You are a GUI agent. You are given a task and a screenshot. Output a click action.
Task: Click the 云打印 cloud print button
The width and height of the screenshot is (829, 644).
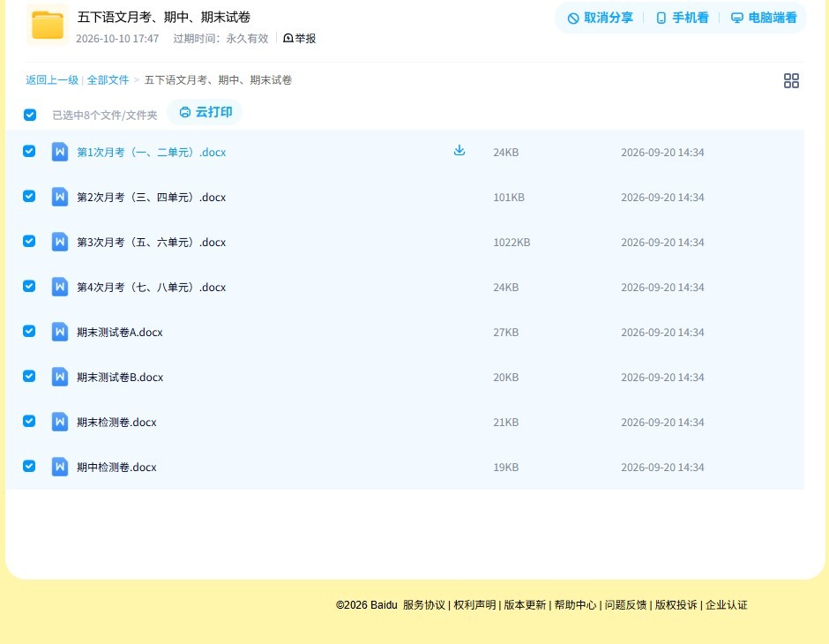(205, 112)
